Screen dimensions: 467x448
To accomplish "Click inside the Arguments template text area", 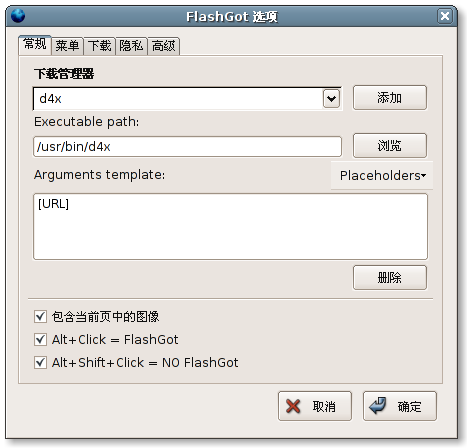I will (x=230, y=227).
